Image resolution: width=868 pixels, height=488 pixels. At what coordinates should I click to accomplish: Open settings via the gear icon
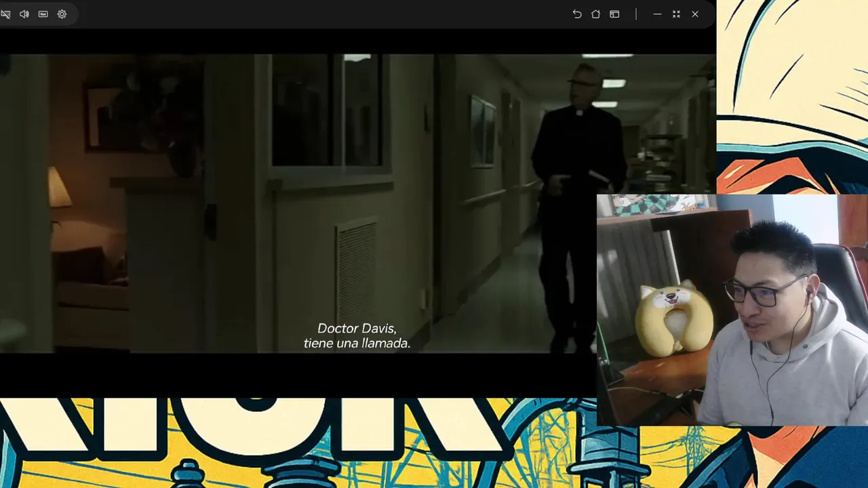pyautogui.click(x=62, y=14)
